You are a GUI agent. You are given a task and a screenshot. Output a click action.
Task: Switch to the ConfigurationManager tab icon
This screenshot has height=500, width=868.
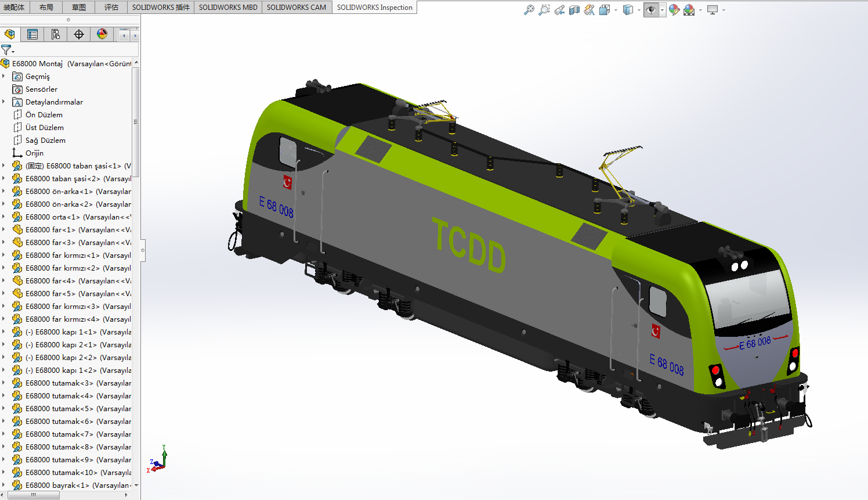[56, 34]
